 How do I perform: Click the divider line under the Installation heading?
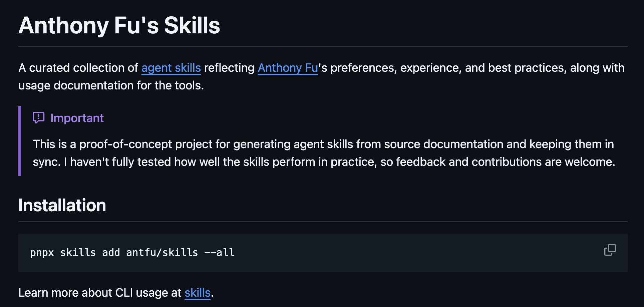pyautogui.click(x=323, y=222)
